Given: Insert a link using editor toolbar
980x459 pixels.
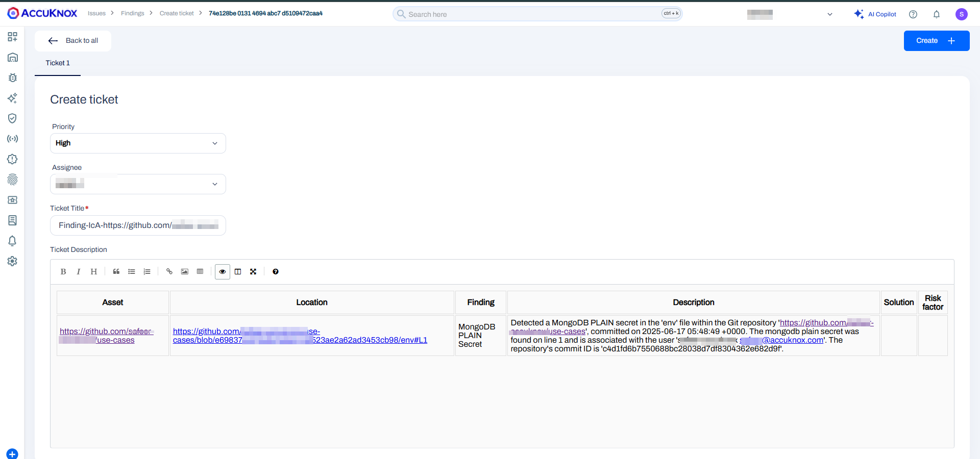Looking at the screenshot, I should pos(169,272).
